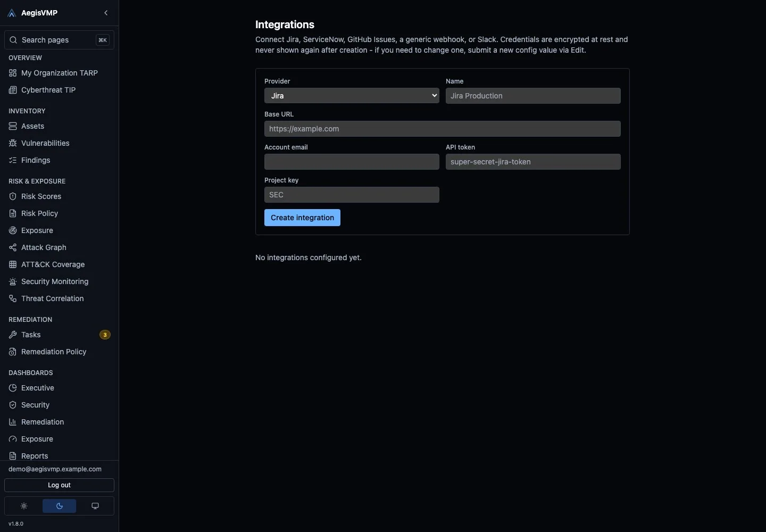
Task: Go to Vulnerabilities page
Action: (59, 143)
